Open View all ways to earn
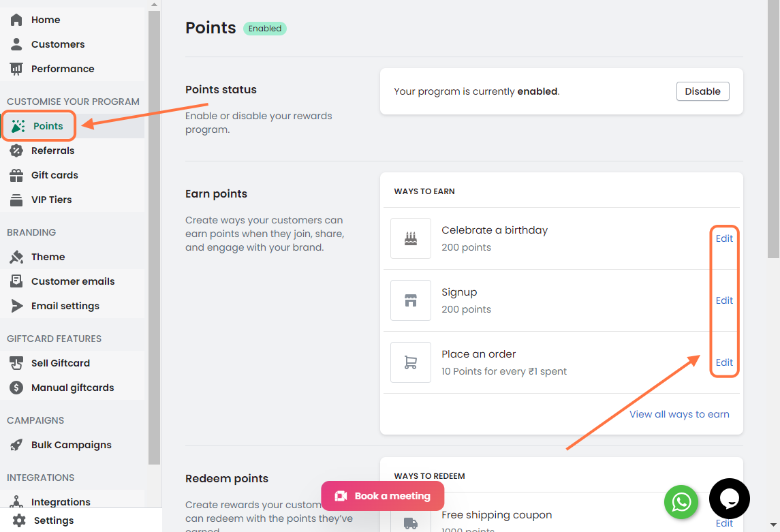Screen dimensions: 780x532 pos(679,414)
